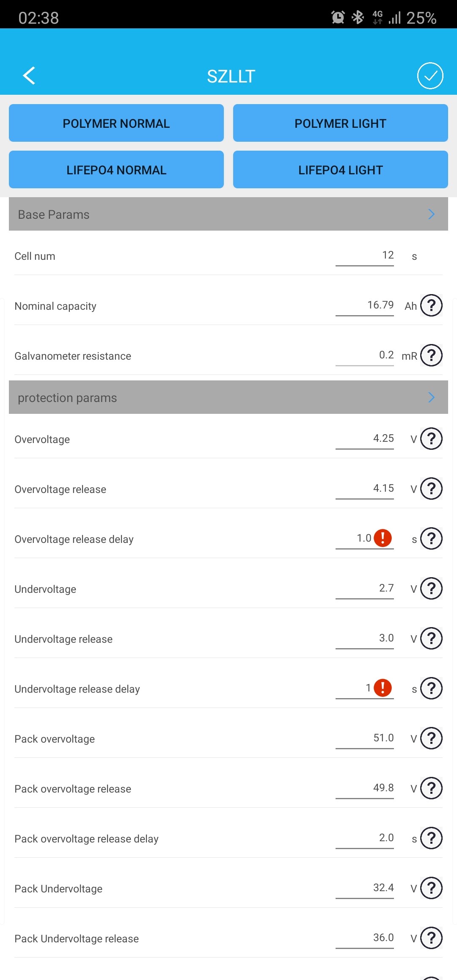This screenshot has width=457, height=980.
Task: Select the POLYMER NORMAL preset
Action: coord(116,123)
